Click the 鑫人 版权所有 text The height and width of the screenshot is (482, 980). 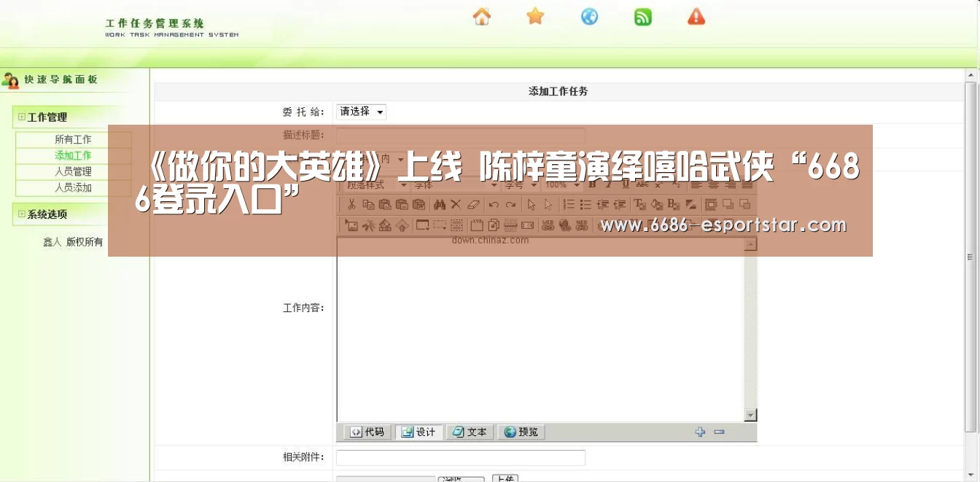click(x=73, y=242)
